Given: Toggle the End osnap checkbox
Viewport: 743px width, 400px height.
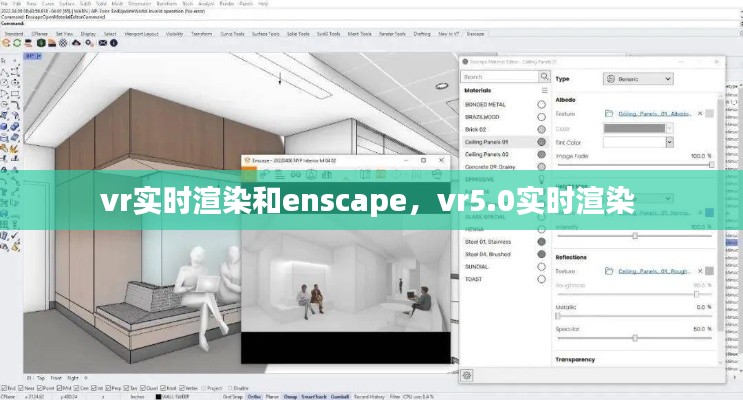Looking at the screenshot, I should click(5, 387).
